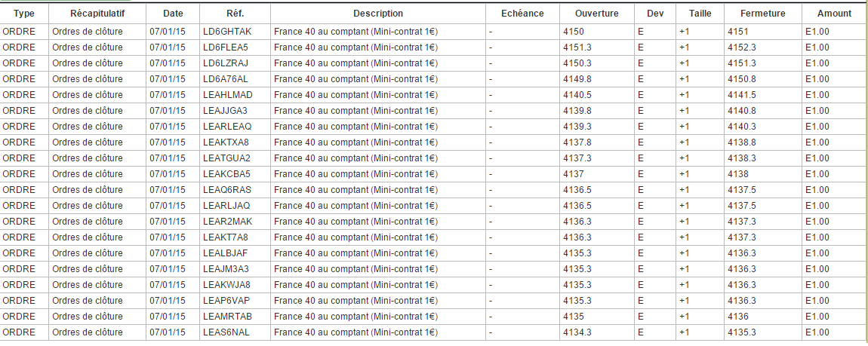868x346 pixels.
Task: Select the Taille column header
Action: [x=700, y=14]
